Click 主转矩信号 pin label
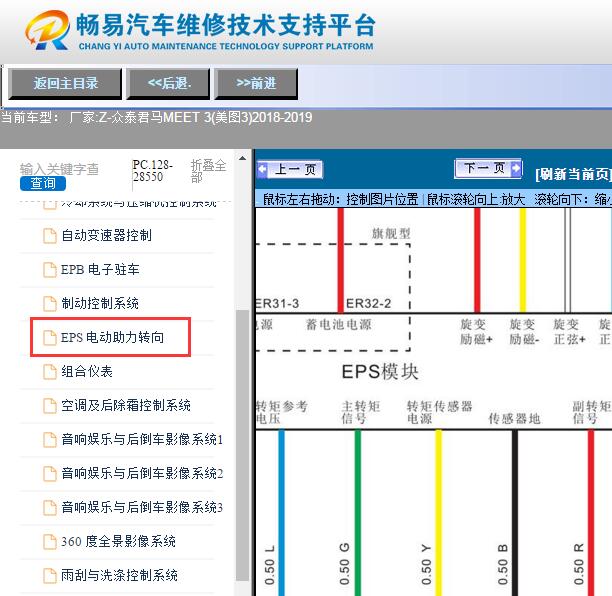This screenshot has width=612, height=596. coord(361,412)
